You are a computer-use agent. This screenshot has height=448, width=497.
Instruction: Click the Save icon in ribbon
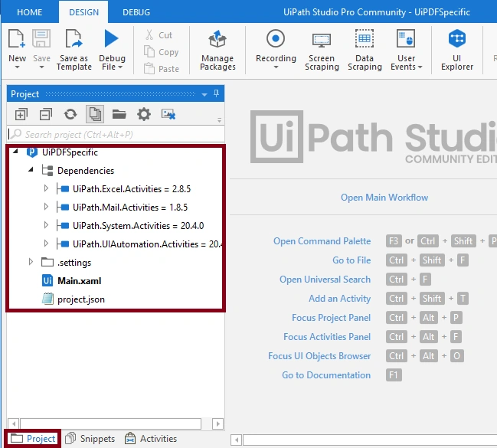point(41,38)
